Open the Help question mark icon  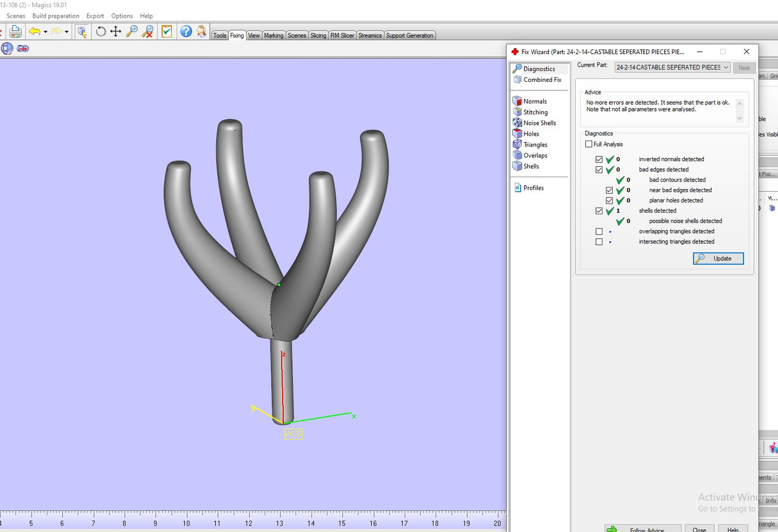(186, 32)
